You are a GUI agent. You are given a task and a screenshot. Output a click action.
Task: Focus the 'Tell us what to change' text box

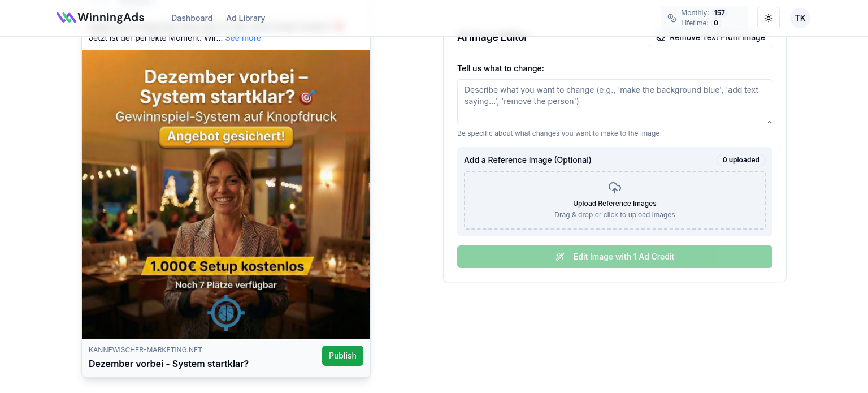(x=614, y=102)
